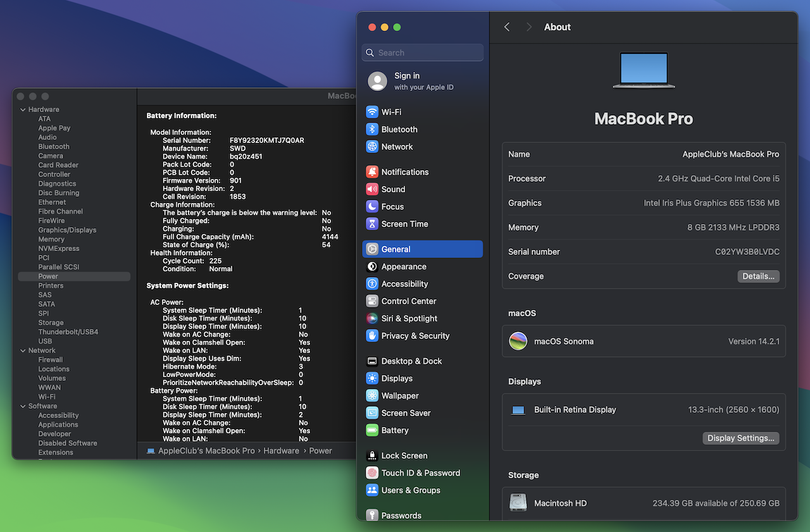Select the Desktop & Dock icon
The image size is (810, 532).
click(372, 361)
